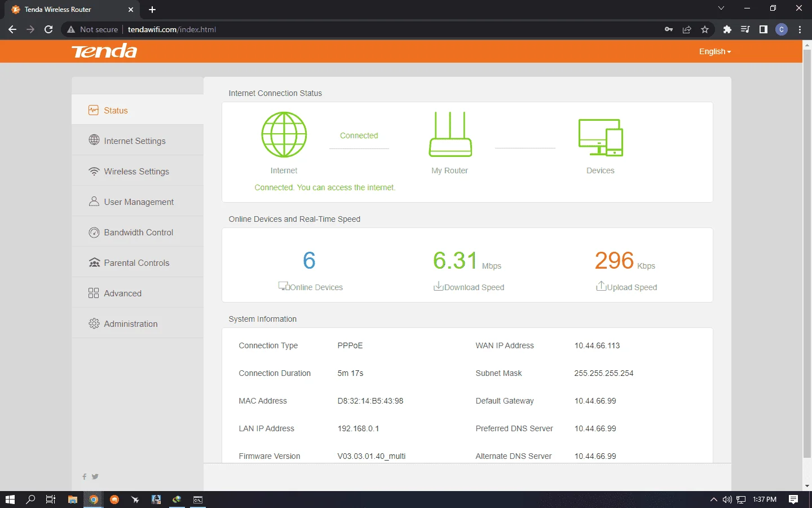
Task: Bookmark this page with the star icon
Action: tap(705, 29)
